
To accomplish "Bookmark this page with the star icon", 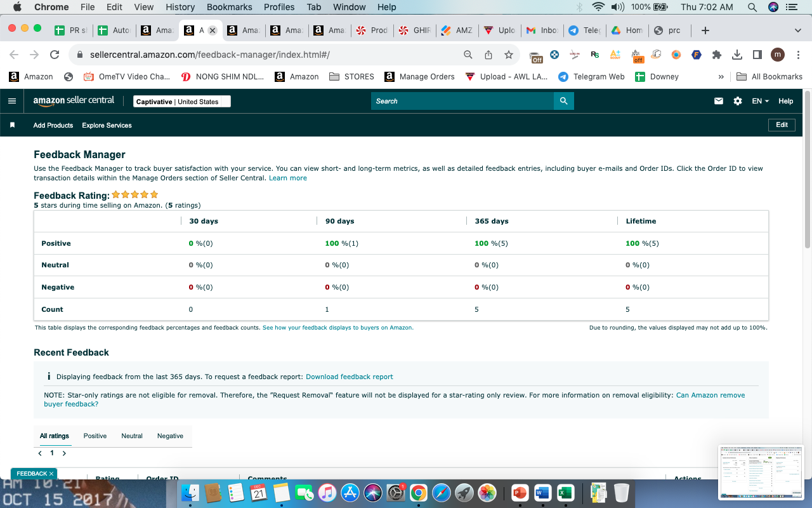I will (509, 55).
